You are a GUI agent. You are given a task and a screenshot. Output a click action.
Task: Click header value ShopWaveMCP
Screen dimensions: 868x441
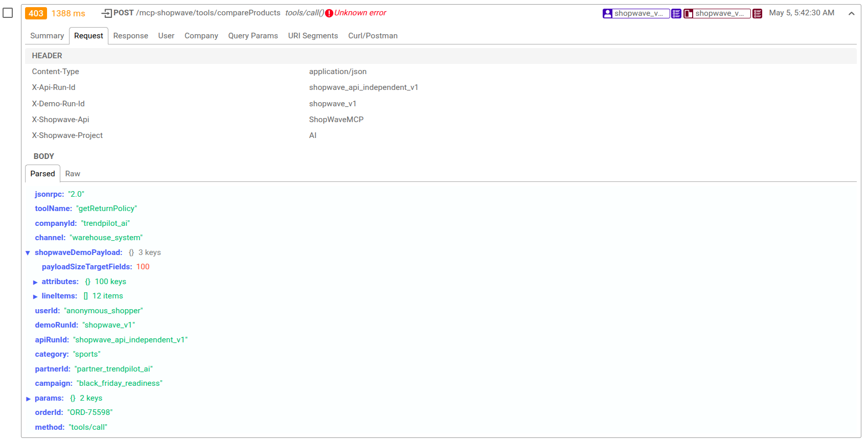pos(336,120)
